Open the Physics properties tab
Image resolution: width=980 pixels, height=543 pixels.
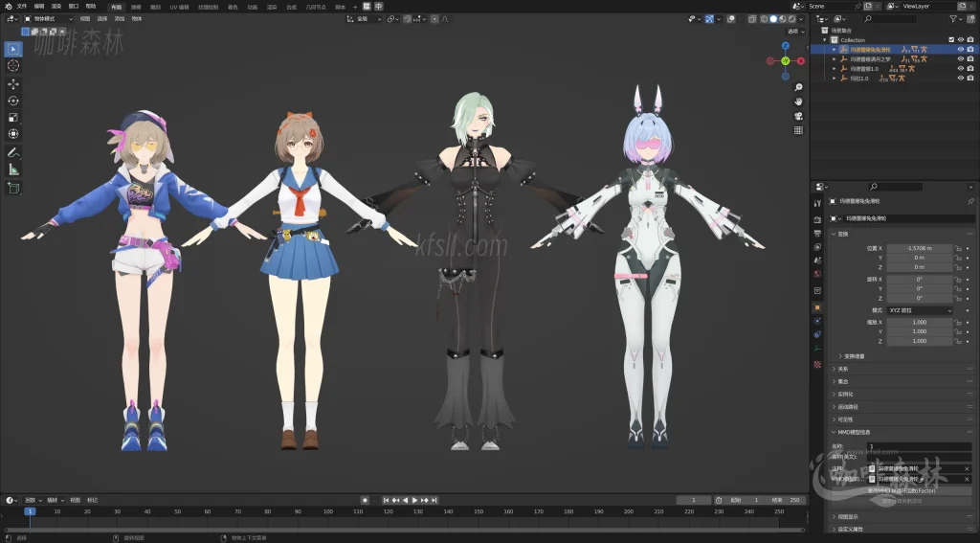point(817,321)
